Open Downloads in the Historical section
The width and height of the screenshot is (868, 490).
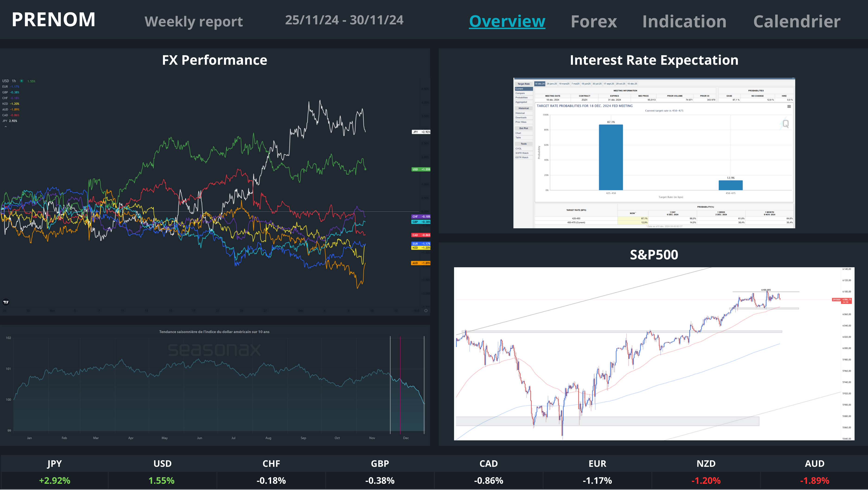524,117
